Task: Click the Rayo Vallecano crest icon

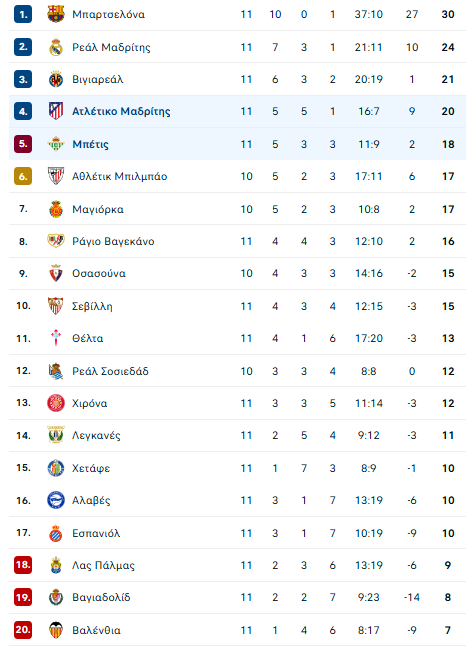Action: [x=55, y=241]
